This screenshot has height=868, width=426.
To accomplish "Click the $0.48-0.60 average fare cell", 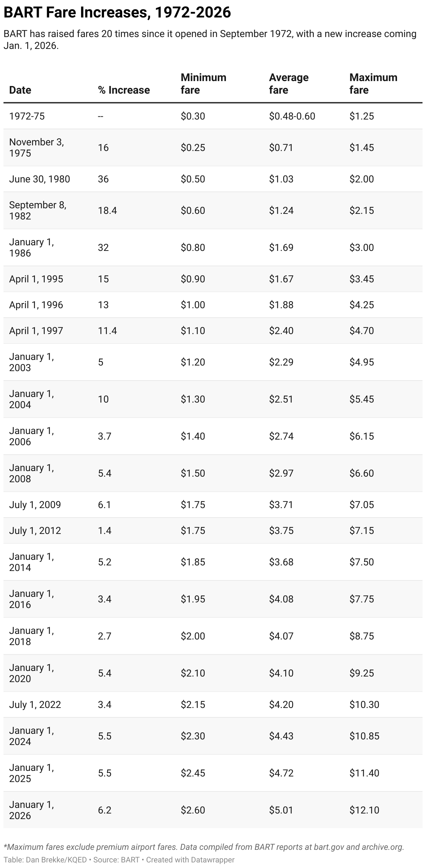I will (x=292, y=116).
